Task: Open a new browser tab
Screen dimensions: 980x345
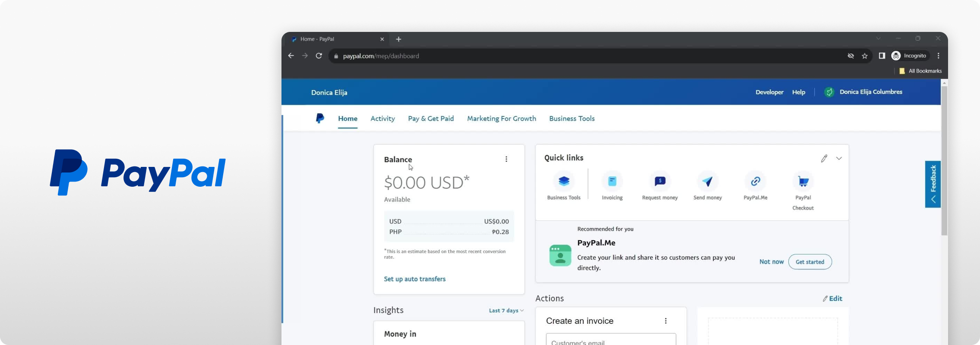Action: pos(398,39)
